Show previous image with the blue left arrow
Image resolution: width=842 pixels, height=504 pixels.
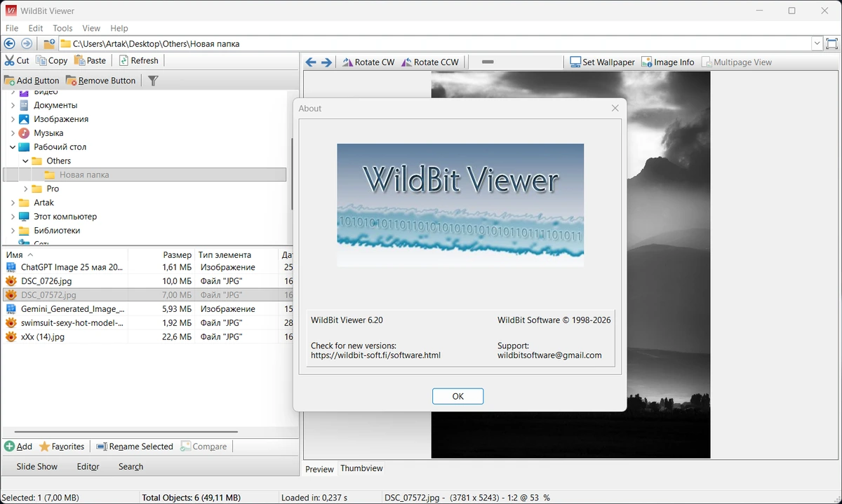311,62
